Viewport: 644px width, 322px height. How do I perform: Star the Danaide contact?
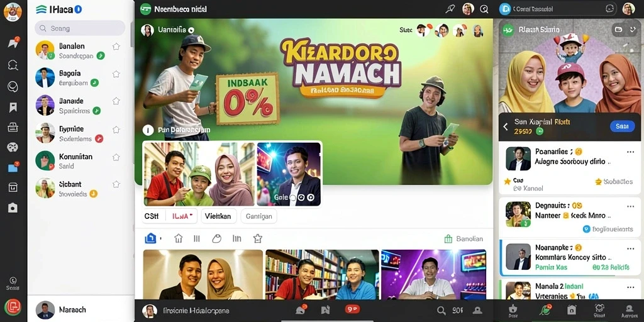tap(116, 101)
